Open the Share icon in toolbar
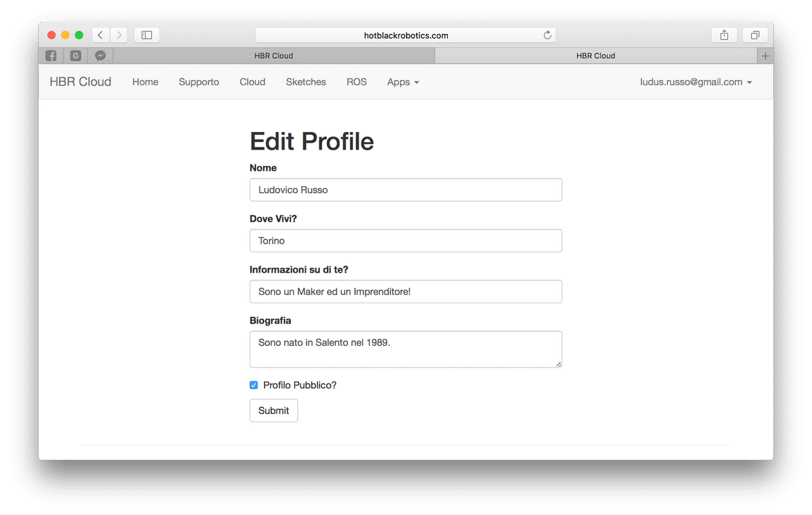The width and height of the screenshot is (812, 515). (x=724, y=35)
